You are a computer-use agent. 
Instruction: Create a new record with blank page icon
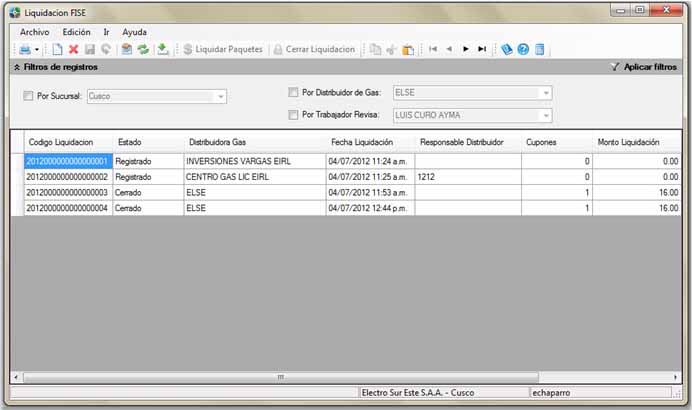57,49
